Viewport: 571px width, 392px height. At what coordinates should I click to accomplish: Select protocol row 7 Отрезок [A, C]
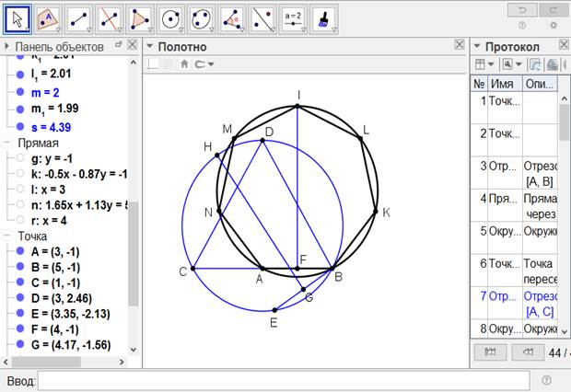514,303
